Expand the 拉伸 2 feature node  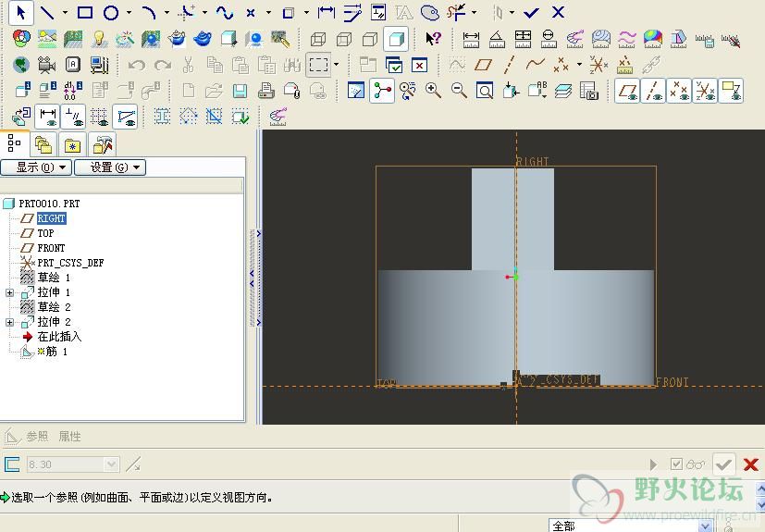(9, 322)
